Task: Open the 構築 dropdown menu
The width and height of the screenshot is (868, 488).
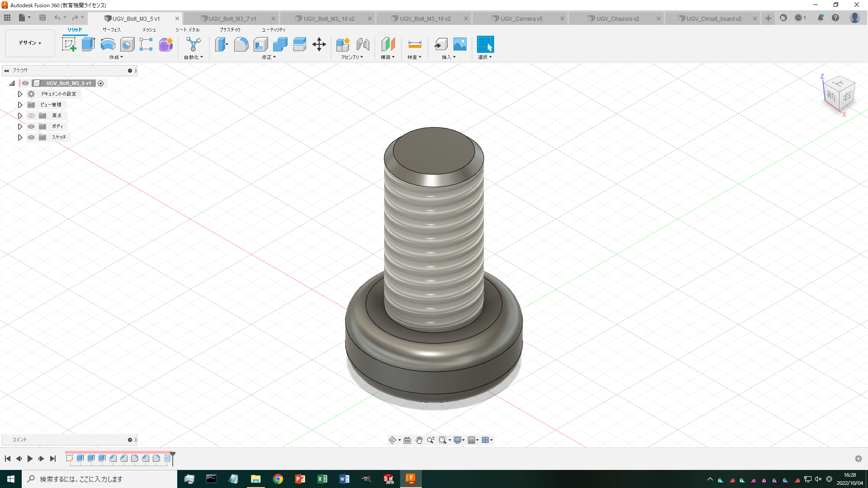Action: pyautogui.click(x=388, y=57)
